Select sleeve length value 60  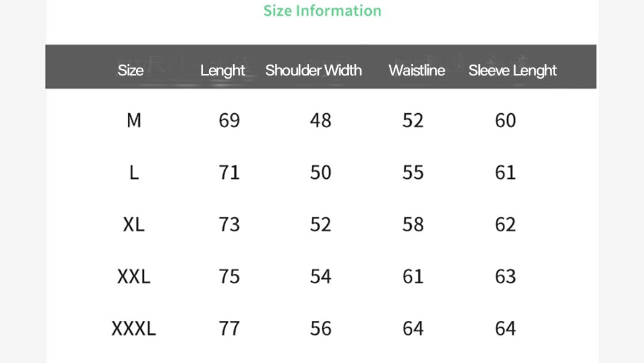point(505,120)
